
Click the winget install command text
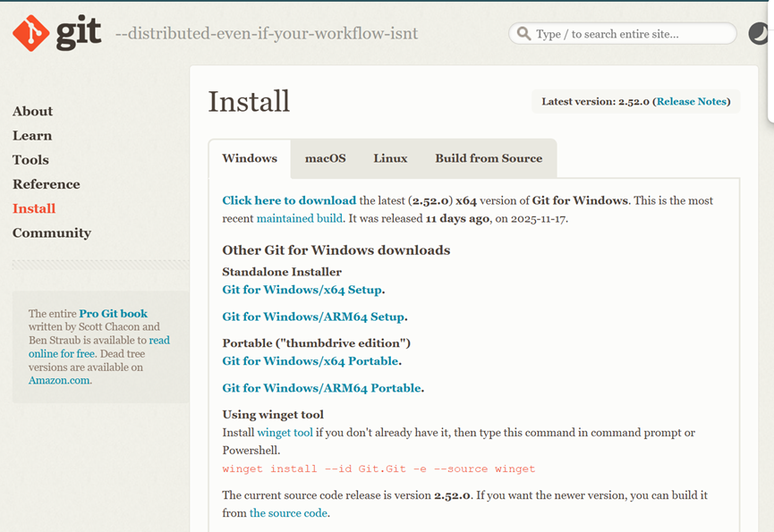[378, 469]
